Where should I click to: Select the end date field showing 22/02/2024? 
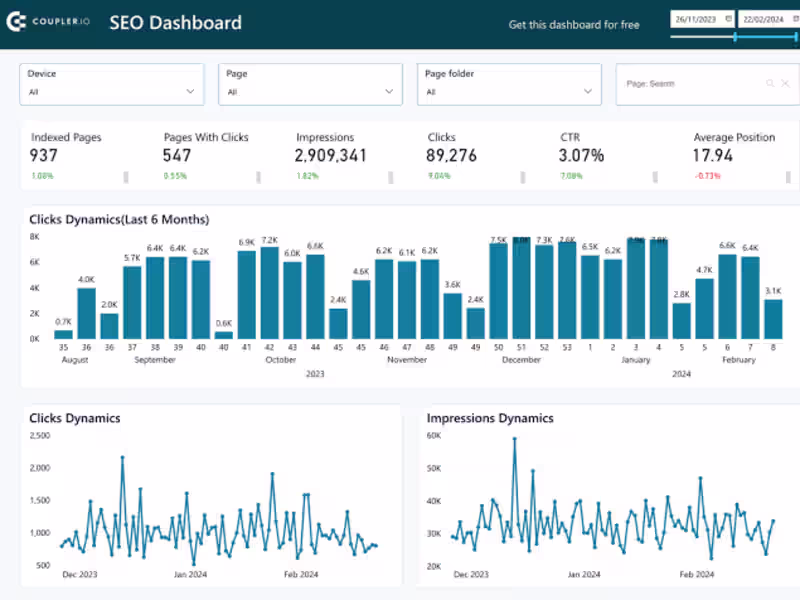762,18
